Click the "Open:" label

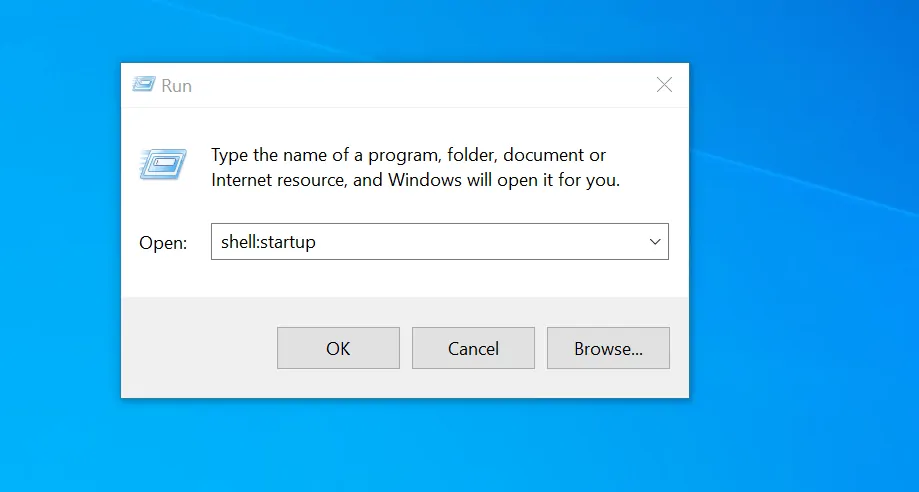[x=163, y=243]
